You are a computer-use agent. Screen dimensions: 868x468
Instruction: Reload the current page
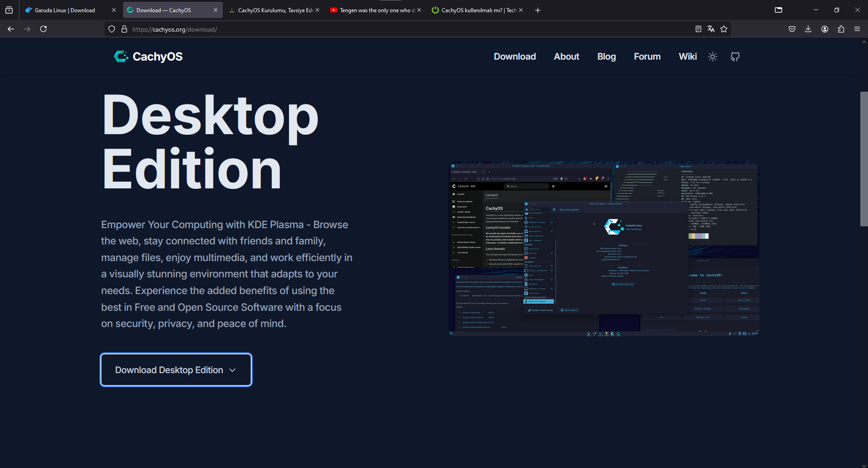click(x=43, y=29)
